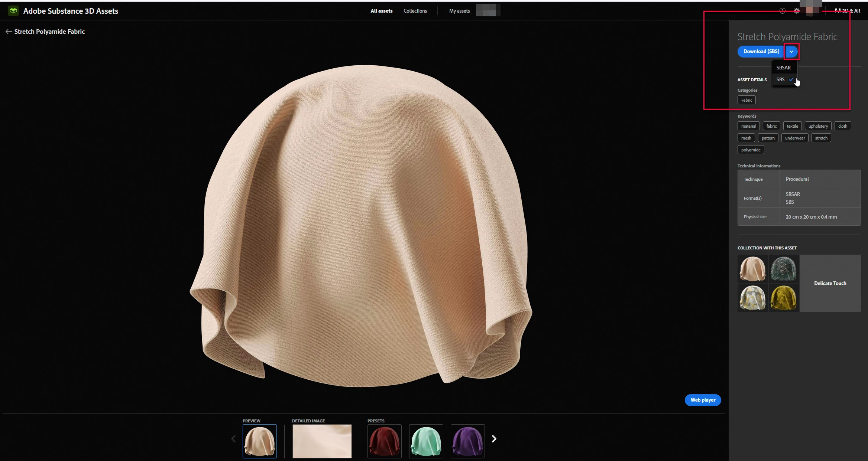Toggle the download format dropdown arrow
The height and width of the screenshot is (461, 868).
(x=791, y=52)
